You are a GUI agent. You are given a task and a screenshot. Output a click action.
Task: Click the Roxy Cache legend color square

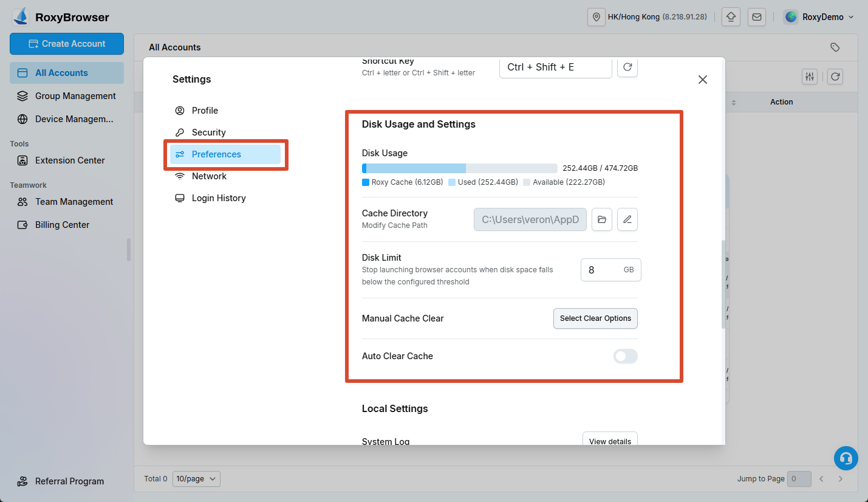click(x=366, y=182)
